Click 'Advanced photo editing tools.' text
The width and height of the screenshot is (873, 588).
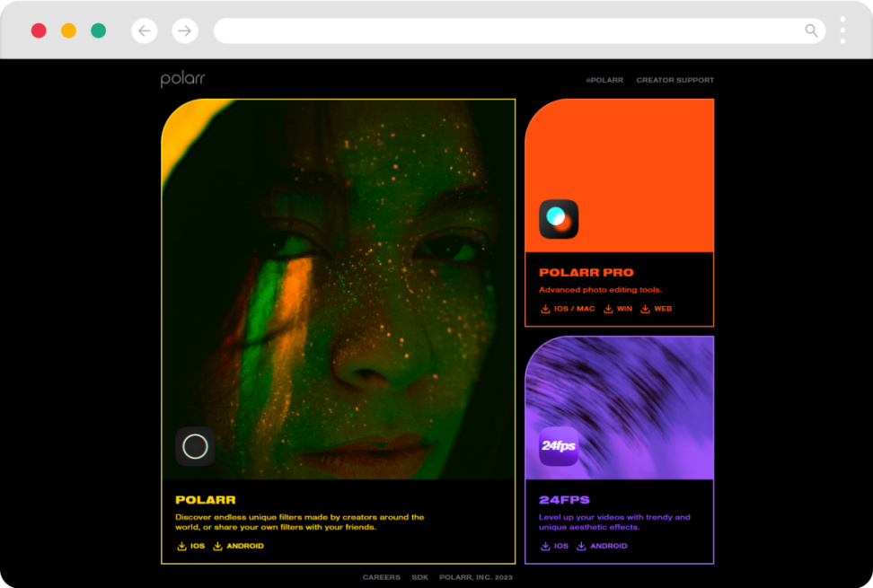600,290
